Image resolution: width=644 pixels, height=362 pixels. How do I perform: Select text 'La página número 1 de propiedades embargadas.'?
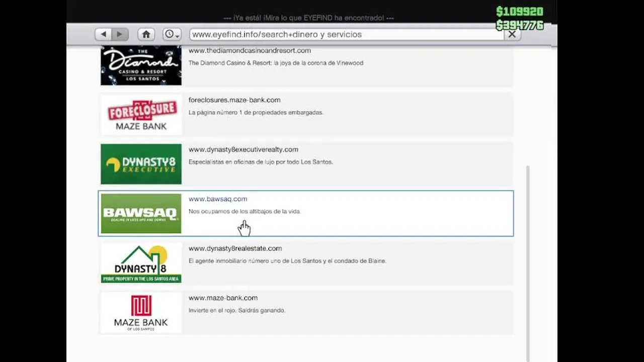pyautogui.click(x=256, y=113)
